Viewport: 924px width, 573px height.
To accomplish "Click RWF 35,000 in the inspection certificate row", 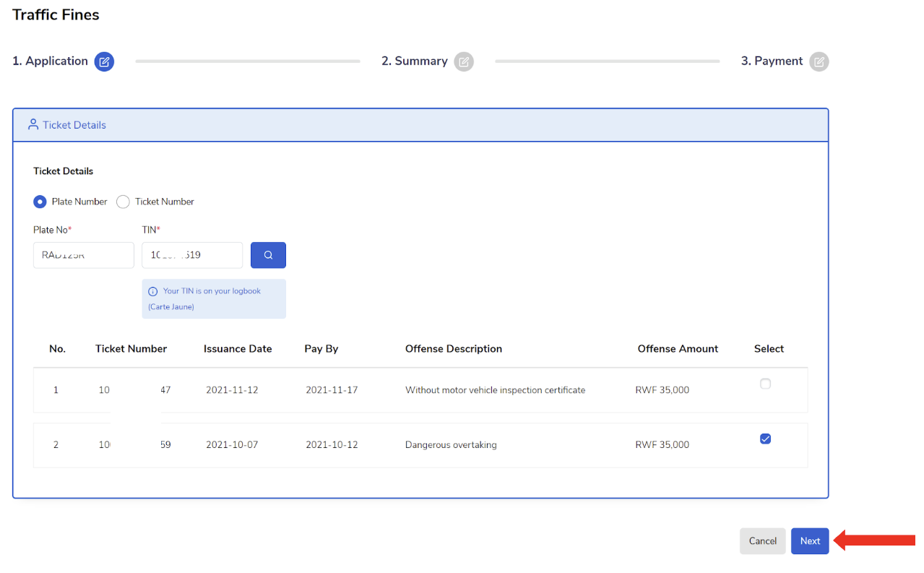I will pos(662,390).
